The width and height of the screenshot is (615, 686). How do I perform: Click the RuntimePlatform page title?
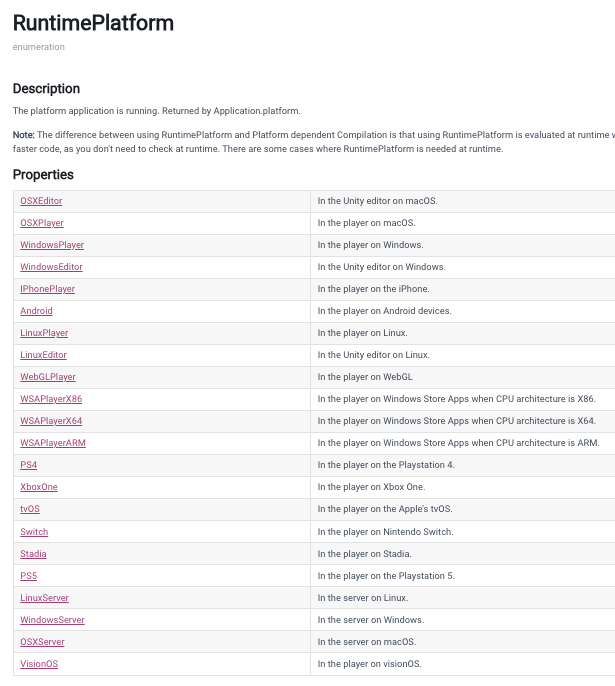pyautogui.click(x=93, y=23)
